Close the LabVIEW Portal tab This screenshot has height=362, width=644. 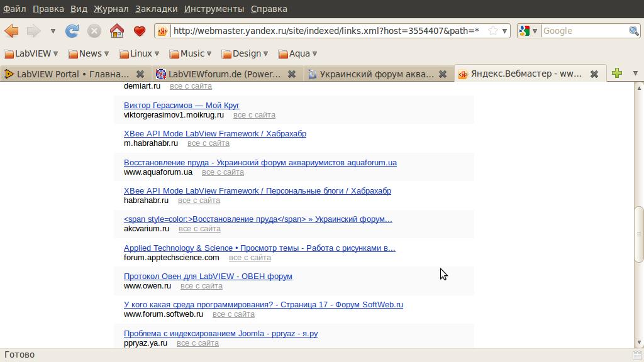coord(140,74)
